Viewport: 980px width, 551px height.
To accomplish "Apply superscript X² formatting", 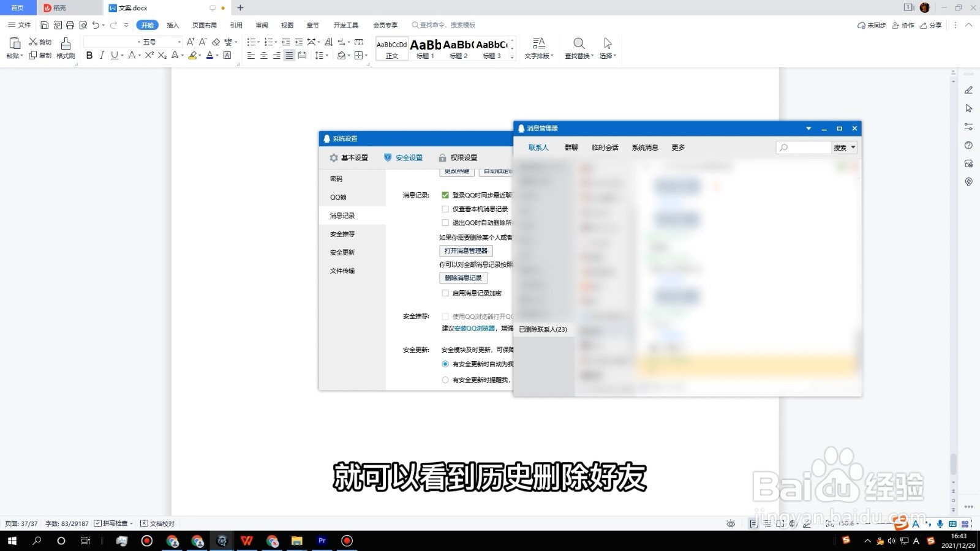I will tap(149, 55).
